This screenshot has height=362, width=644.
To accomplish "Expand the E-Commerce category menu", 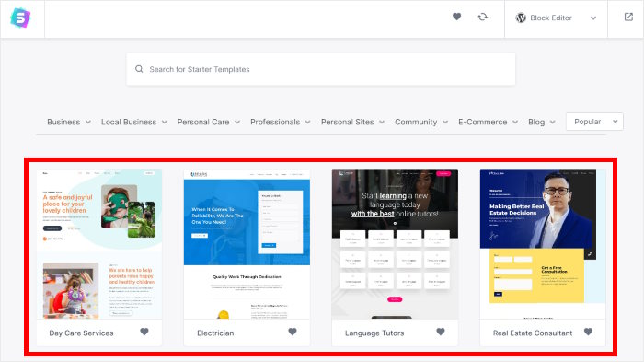I will click(489, 122).
